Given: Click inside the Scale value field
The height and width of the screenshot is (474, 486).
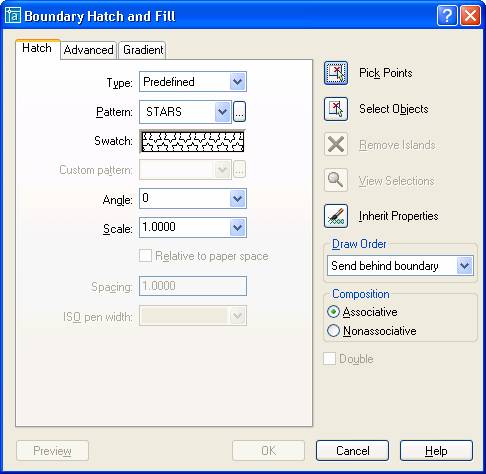Looking at the screenshot, I should pyautogui.click(x=184, y=227).
